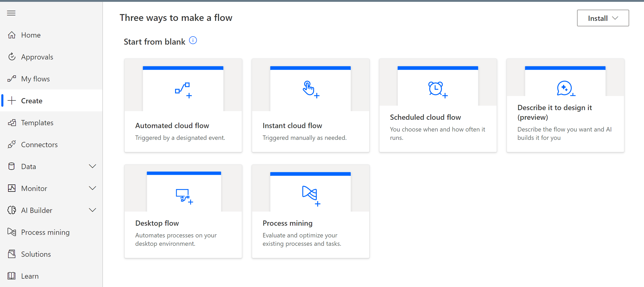Open Connectors in the sidebar

pos(52,145)
